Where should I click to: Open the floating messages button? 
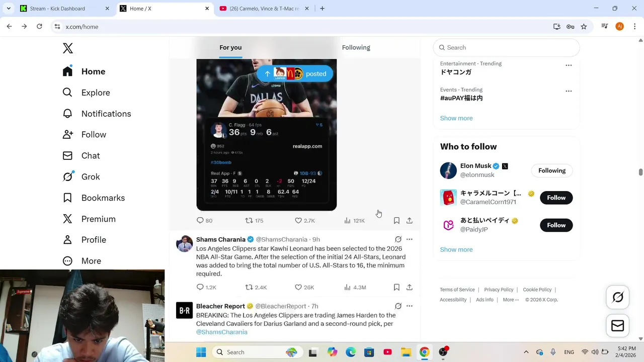618,326
